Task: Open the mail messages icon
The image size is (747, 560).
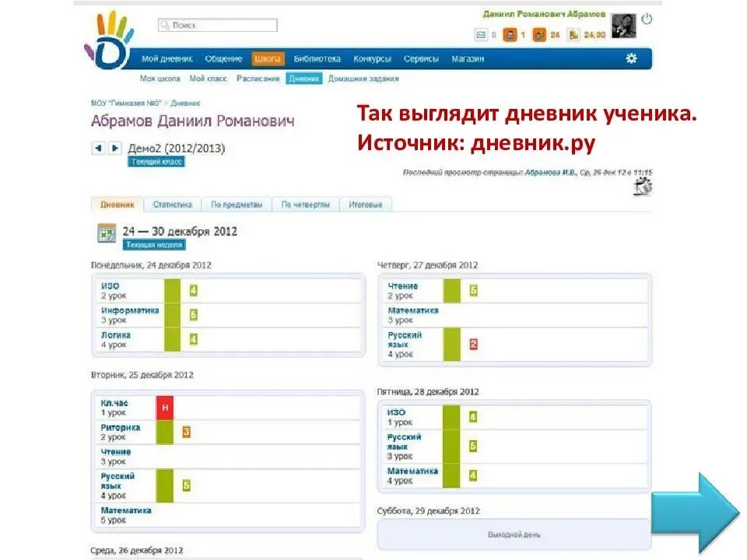Action: point(481,35)
